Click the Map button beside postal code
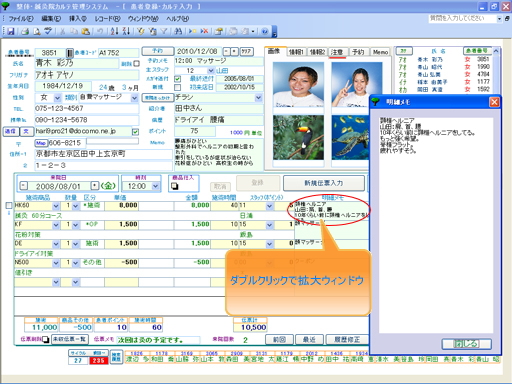Image resolution: width=512 pixels, height=384 pixels. click(41, 143)
